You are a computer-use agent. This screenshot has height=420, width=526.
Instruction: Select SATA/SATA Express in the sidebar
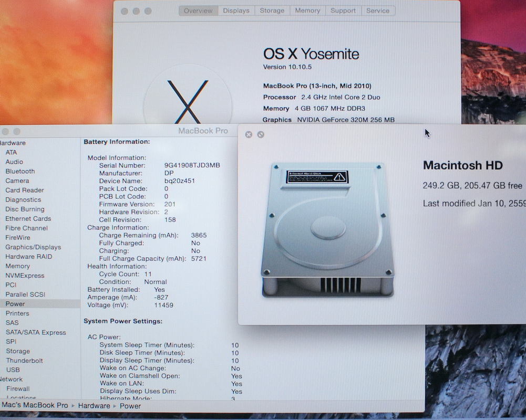(36, 332)
